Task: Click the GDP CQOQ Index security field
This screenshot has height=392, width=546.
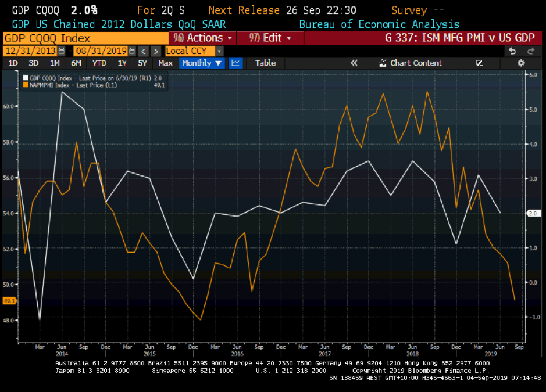Action: click(x=84, y=38)
